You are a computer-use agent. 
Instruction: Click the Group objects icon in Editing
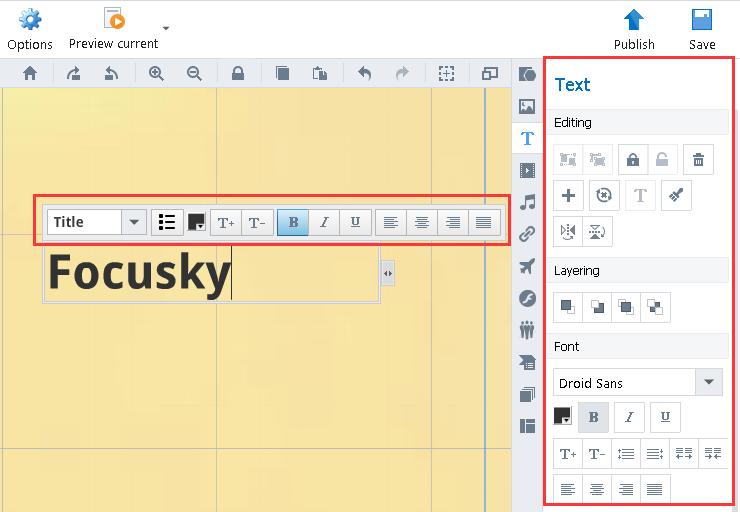pyautogui.click(x=568, y=159)
